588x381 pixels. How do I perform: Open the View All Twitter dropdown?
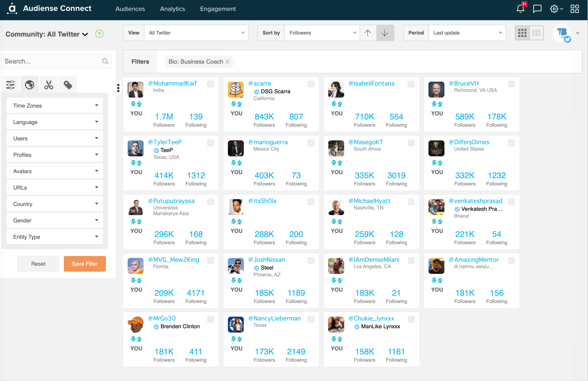click(x=196, y=33)
